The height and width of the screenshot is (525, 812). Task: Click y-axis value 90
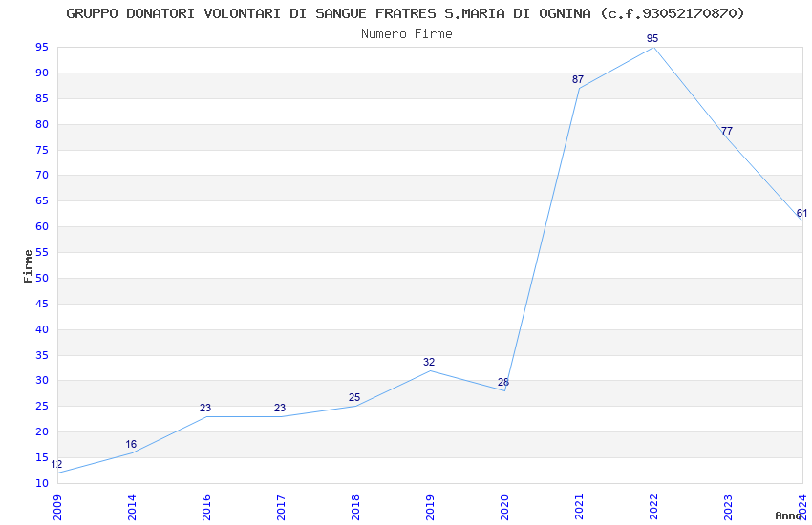coord(42,73)
